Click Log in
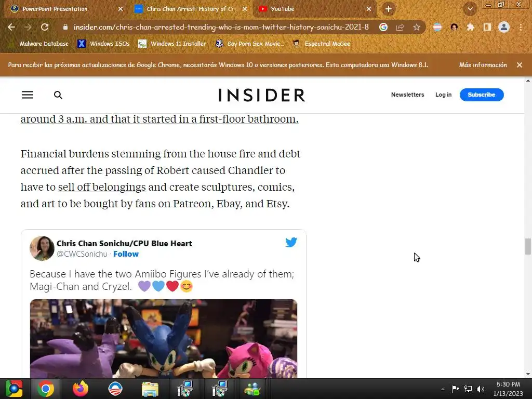This screenshot has height=399, width=532. pyautogui.click(x=444, y=95)
